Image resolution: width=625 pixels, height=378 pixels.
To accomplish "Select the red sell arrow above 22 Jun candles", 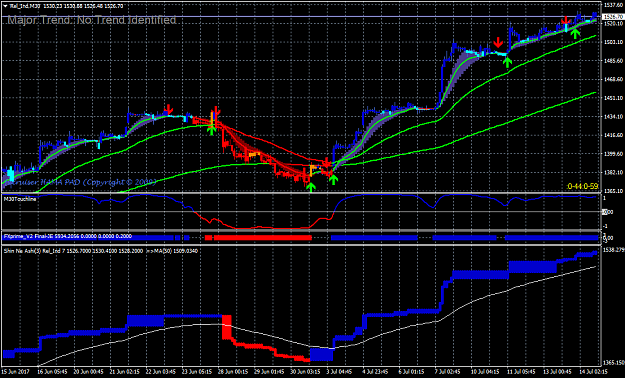I will point(168,109).
